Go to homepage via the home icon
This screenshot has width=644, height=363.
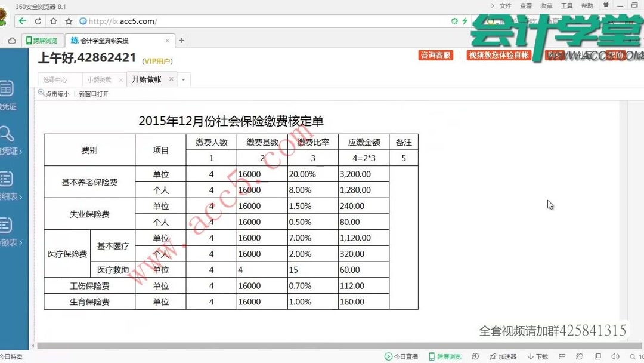coord(52,20)
